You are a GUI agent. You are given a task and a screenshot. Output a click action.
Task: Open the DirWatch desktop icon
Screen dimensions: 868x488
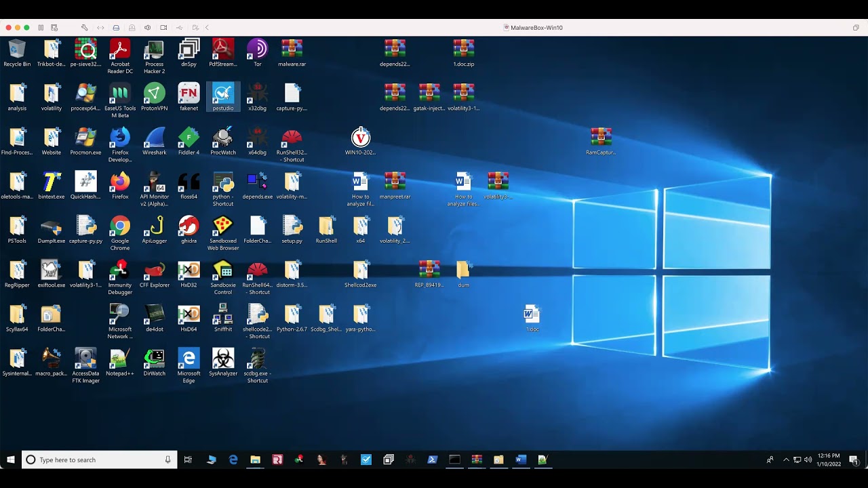point(154,362)
